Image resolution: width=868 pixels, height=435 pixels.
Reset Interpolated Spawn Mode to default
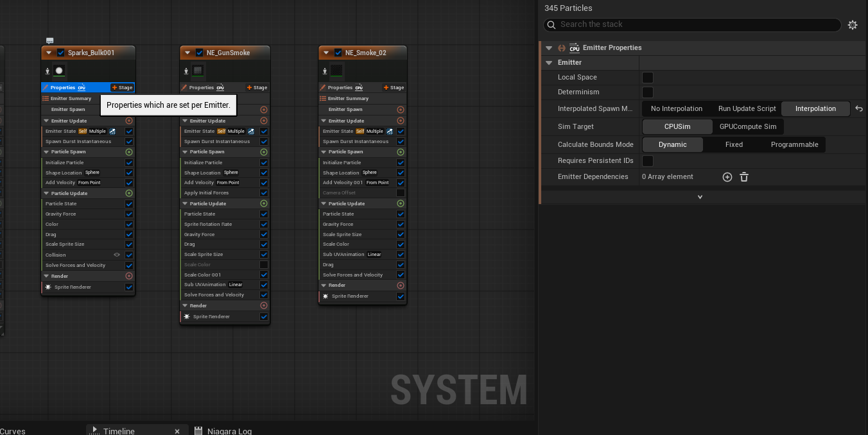tap(859, 109)
